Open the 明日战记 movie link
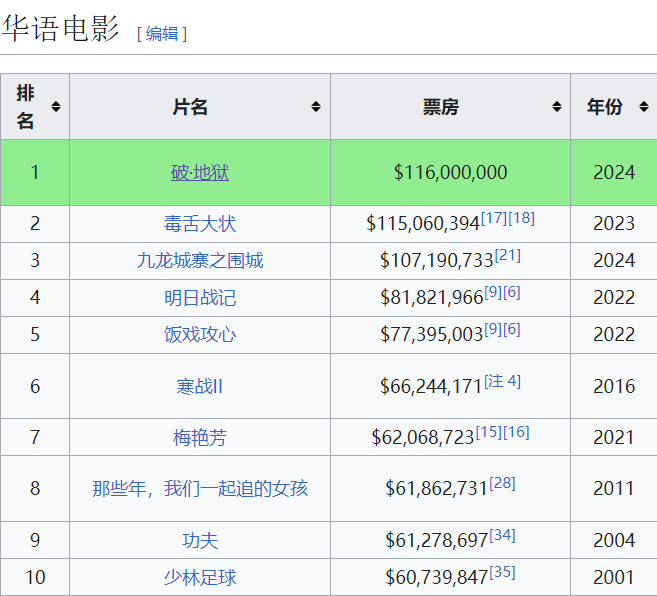 pos(200,298)
